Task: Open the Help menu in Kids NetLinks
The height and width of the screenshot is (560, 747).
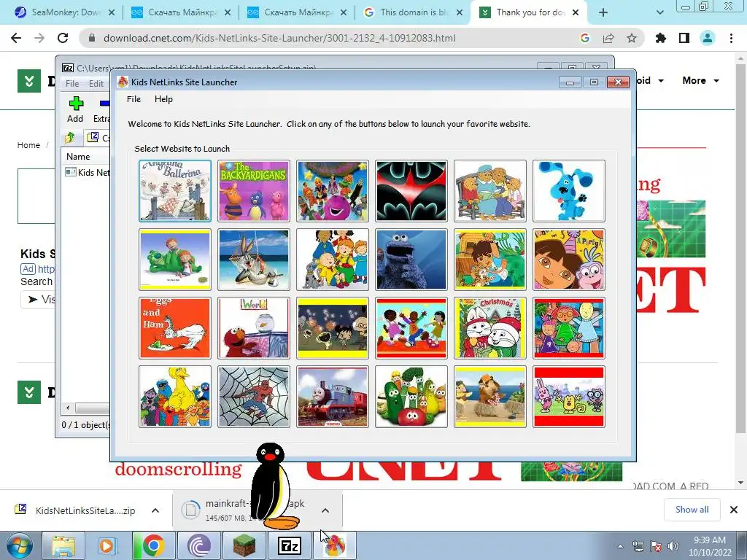Action: pyautogui.click(x=163, y=99)
